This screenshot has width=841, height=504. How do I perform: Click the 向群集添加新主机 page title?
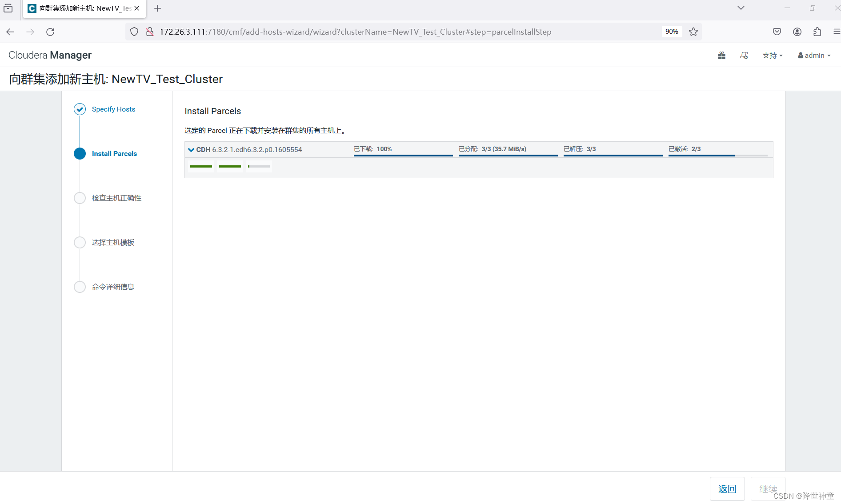116,79
